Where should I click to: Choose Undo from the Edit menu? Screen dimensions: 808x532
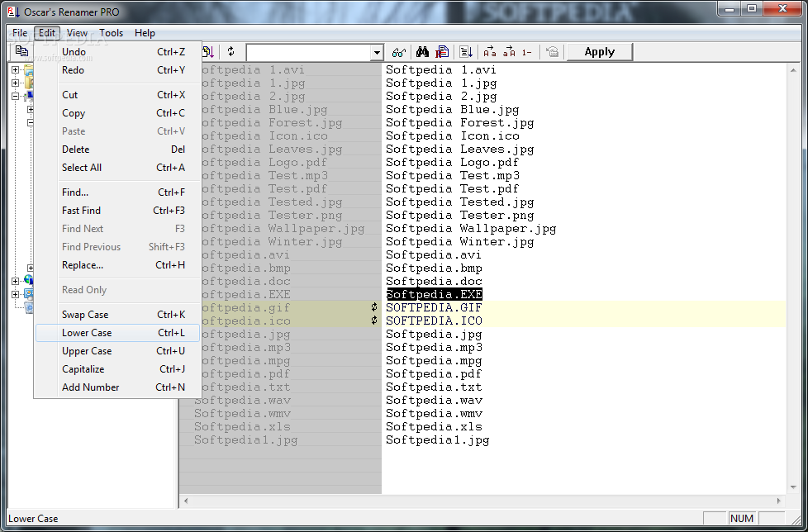point(117,52)
